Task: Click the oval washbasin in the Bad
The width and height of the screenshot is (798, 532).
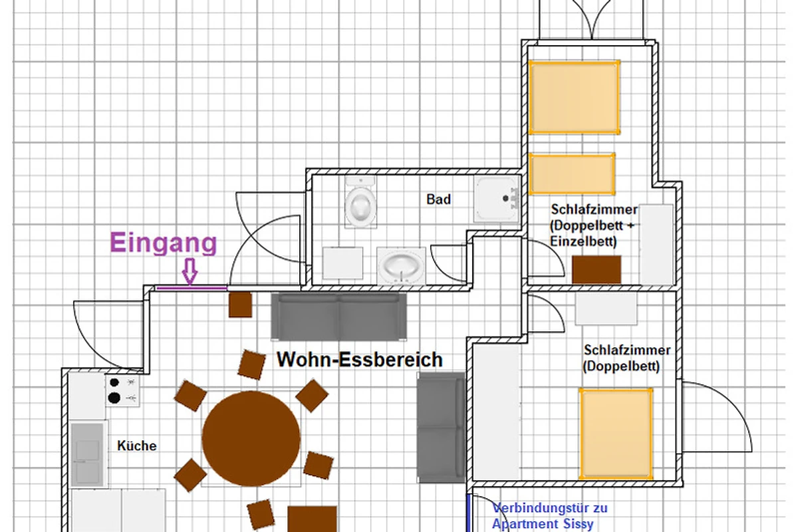Action: pyautogui.click(x=402, y=266)
